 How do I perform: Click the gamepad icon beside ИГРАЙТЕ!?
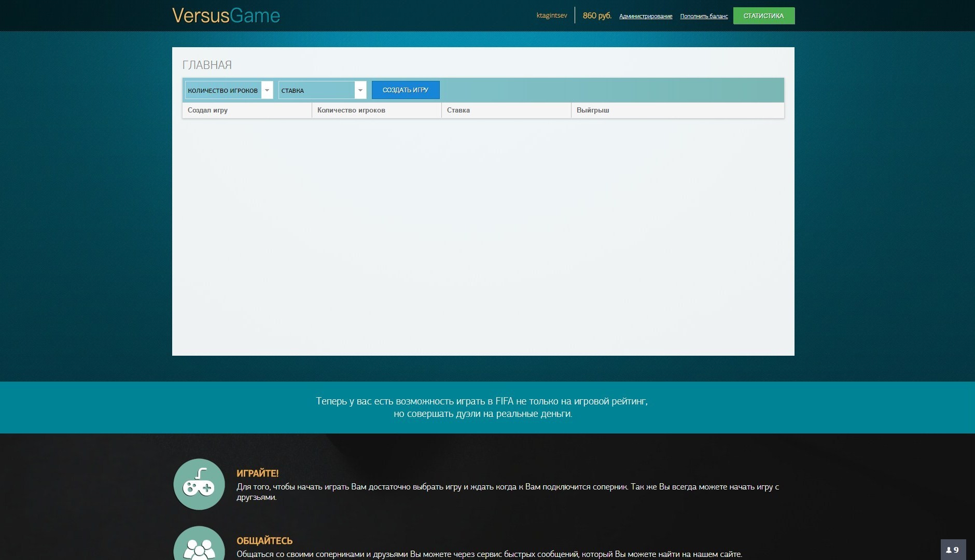[x=199, y=484]
